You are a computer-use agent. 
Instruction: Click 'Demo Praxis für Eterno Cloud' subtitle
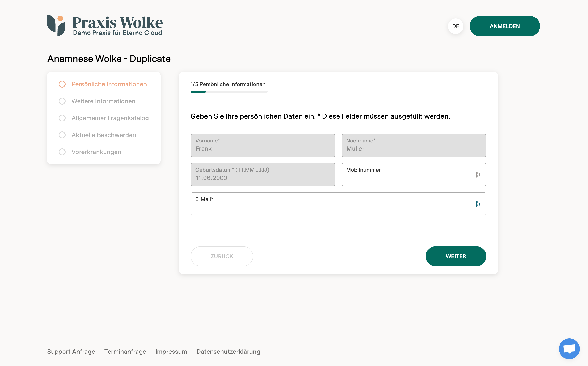118,33
